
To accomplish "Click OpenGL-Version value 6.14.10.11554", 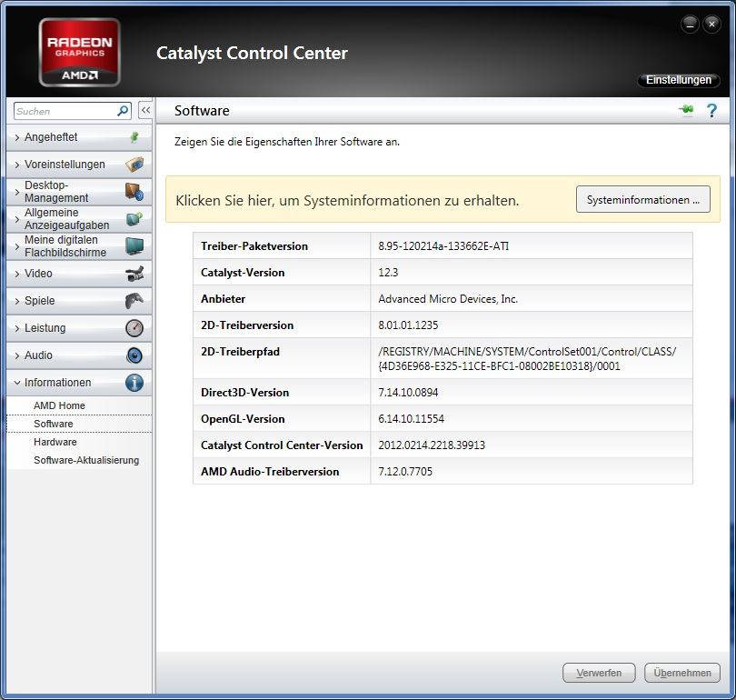I will tap(412, 418).
